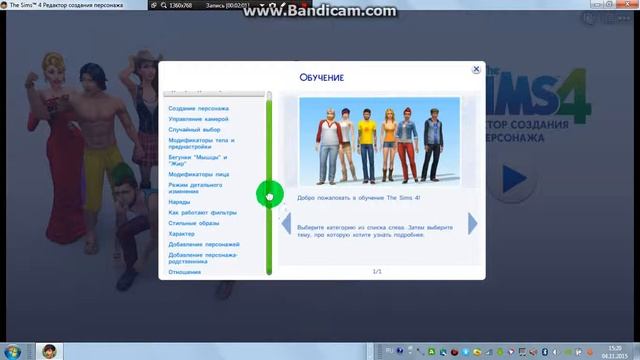Go to next tutorial page arrow
640x360 pixels.
coord(473,223)
